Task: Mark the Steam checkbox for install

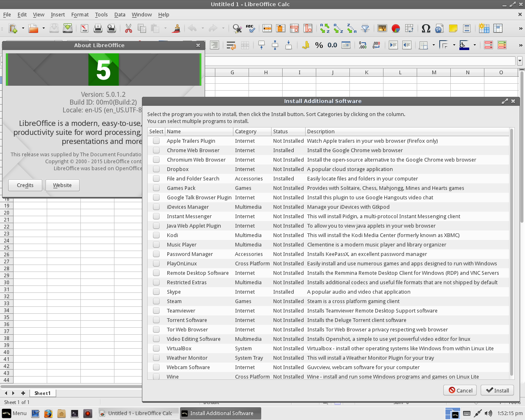Action: pos(156,301)
